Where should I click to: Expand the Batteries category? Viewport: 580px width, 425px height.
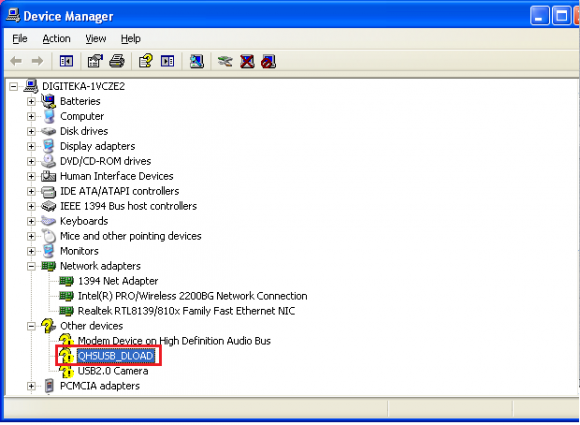point(31,101)
